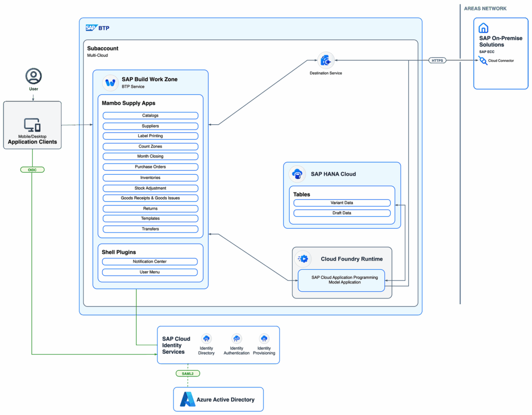Select Goods Receipts & Goods Issues box

pyautogui.click(x=150, y=198)
